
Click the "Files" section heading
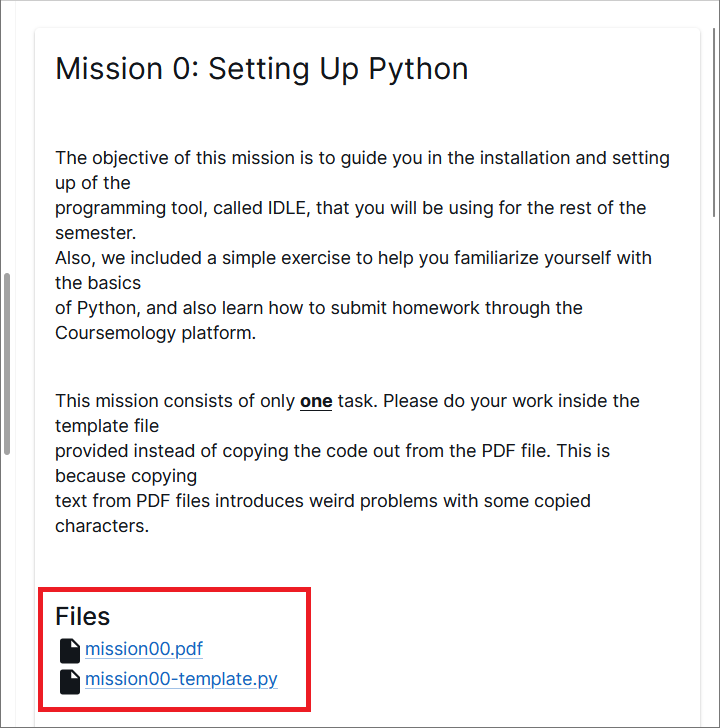coord(83,616)
